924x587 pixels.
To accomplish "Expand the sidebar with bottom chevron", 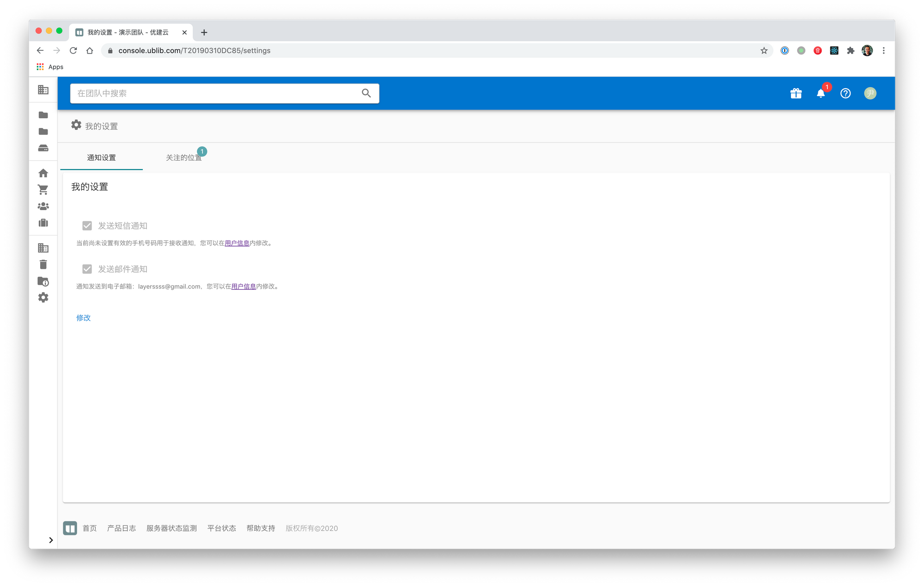I will [51, 540].
